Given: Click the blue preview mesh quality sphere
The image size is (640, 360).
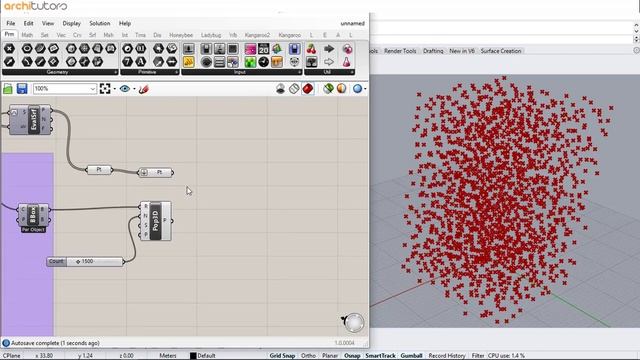Looking at the screenshot, I should pos(357,89).
